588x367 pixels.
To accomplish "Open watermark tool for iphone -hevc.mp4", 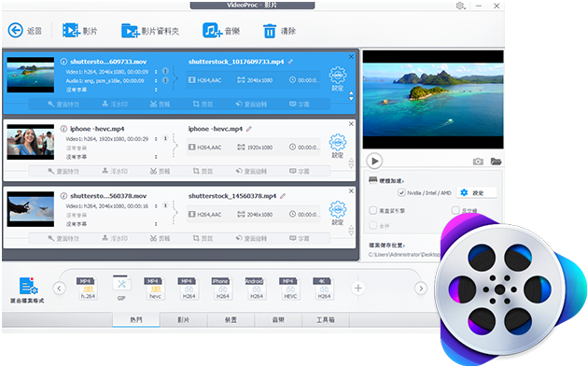I will tap(115, 171).
